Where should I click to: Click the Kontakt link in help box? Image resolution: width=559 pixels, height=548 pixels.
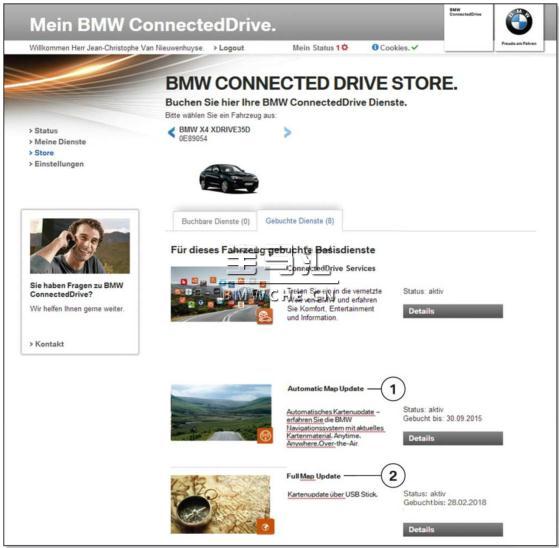pyautogui.click(x=47, y=344)
